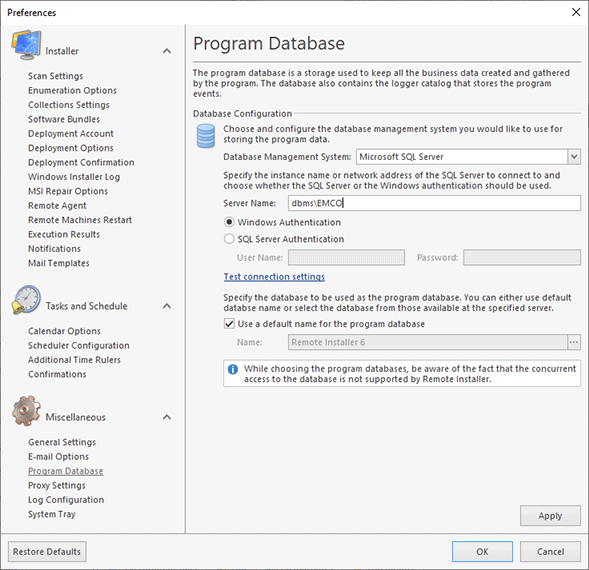This screenshot has width=589, height=570.
Task: Open E-mail Options page
Action: tap(58, 457)
